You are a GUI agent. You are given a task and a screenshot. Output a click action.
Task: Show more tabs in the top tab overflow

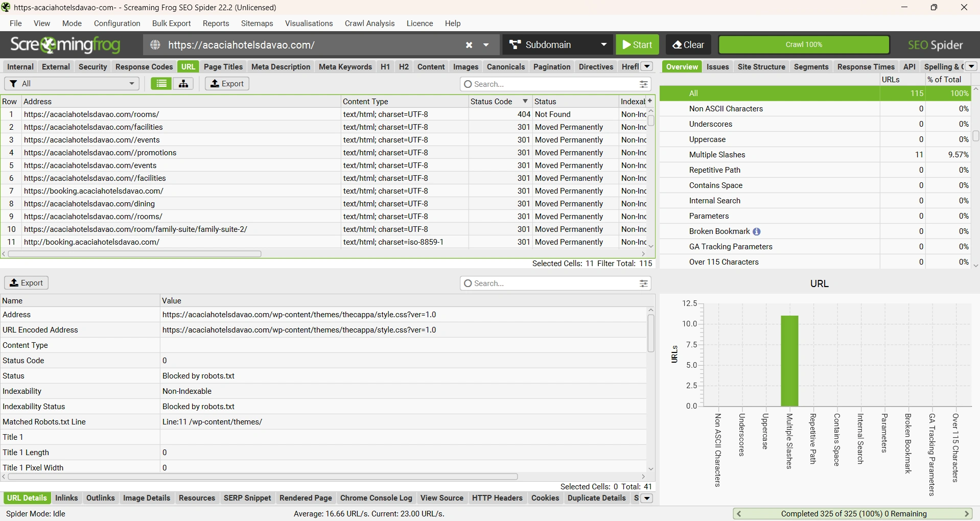(x=647, y=67)
